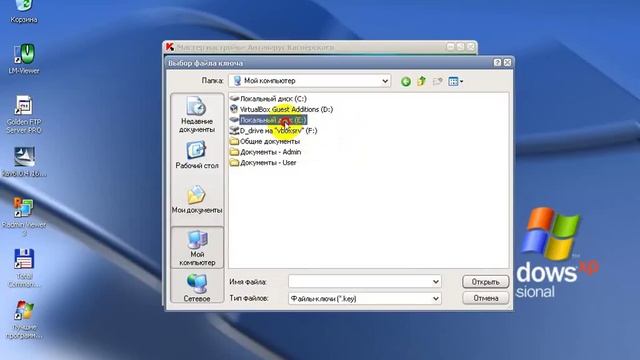
Task: Open the Windows-flag programs shortcut icon
Action: pos(24,320)
